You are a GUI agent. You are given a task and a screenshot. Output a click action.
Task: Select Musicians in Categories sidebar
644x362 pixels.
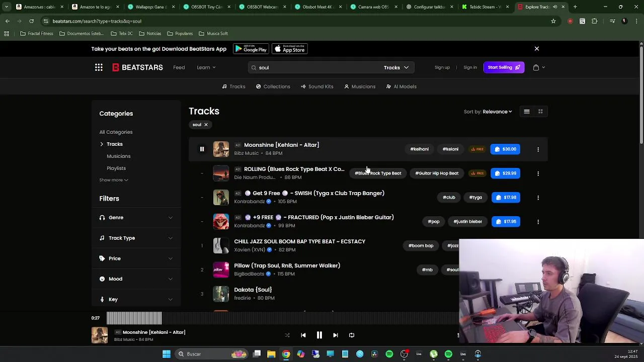(x=118, y=156)
